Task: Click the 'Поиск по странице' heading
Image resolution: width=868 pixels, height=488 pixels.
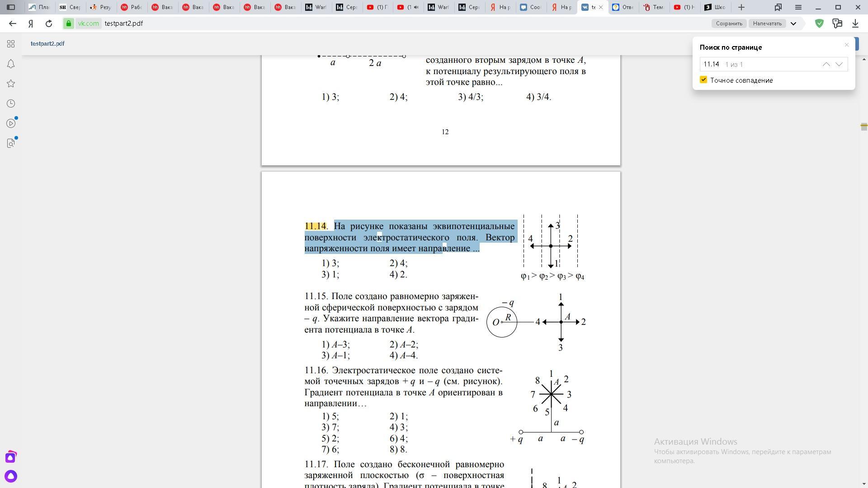Action: [x=731, y=47]
